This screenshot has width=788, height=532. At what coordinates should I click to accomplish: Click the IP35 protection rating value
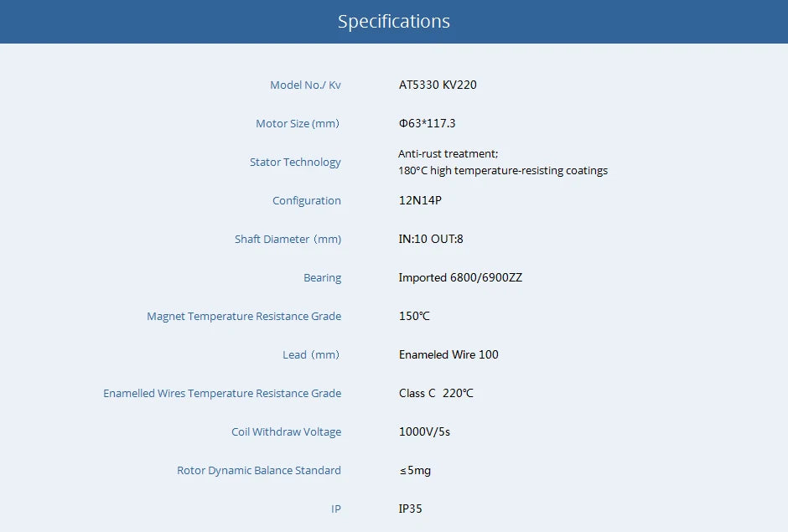[411, 509]
